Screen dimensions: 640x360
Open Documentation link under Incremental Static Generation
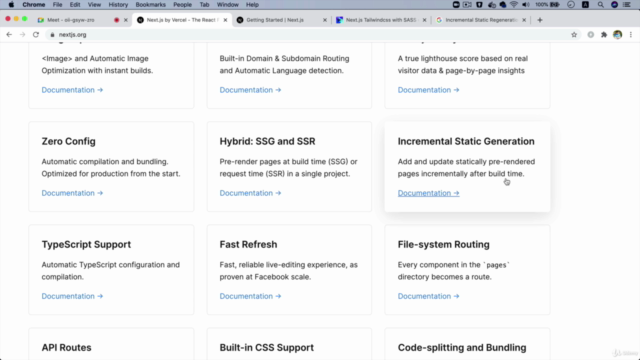coord(429,193)
